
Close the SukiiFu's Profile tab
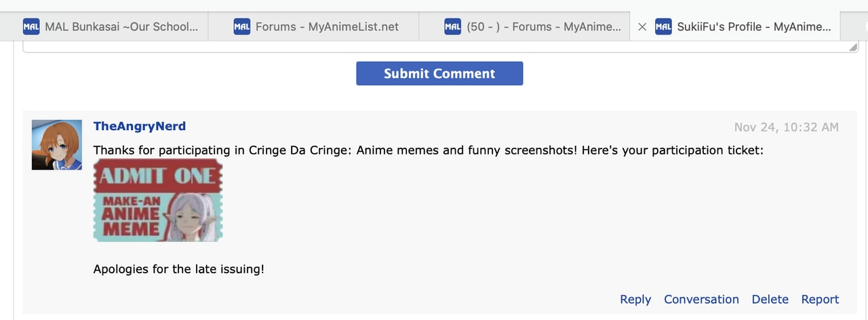click(x=642, y=27)
